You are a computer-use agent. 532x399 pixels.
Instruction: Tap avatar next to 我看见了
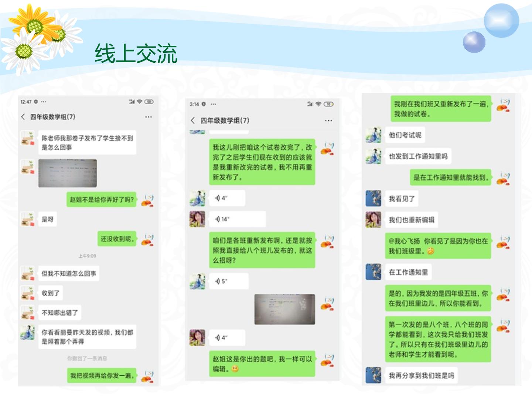click(x=373, y=198)
